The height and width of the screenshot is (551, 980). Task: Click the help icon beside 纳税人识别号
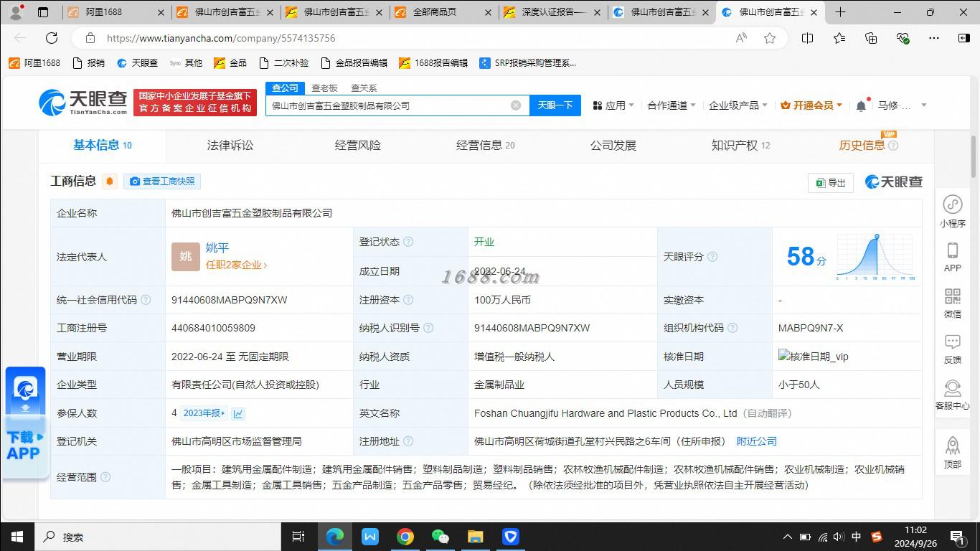[x=428, y=328]
